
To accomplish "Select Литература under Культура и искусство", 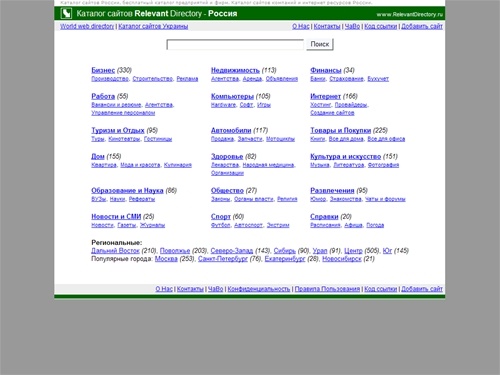I will [x=349, y=165].
